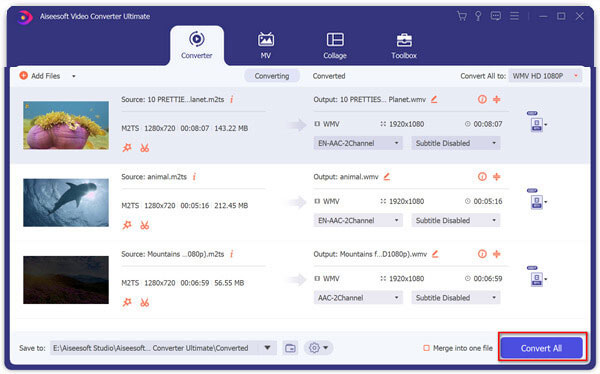Image resolution: width=600 pixels, height=374 pixels.
Task: Click the open output folder icon
Action: pyautogui.click(x=290, y=348)
